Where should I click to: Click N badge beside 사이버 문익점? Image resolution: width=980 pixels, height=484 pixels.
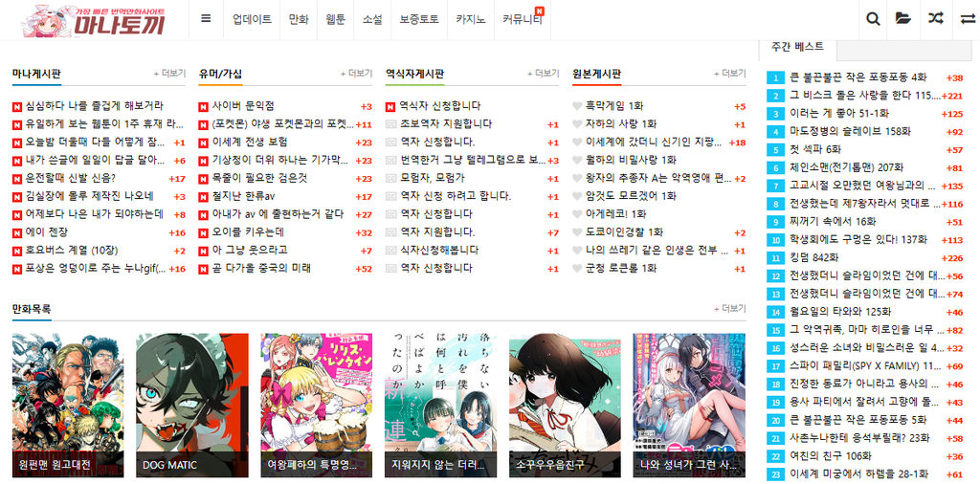(x=203, y=107)
